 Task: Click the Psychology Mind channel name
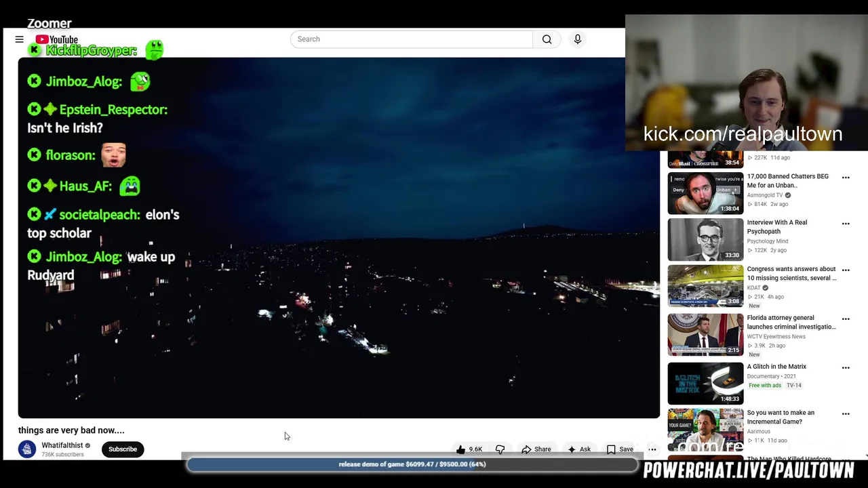(x=768, y=241)
